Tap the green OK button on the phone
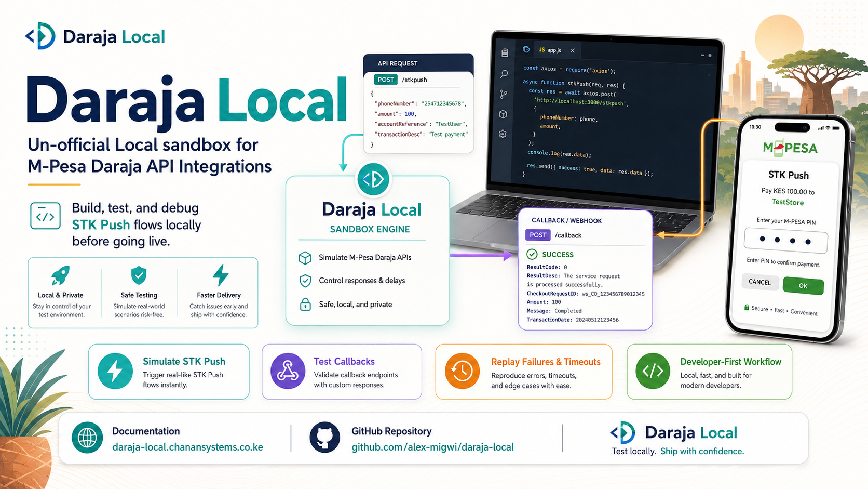The width and height of the screenshot is (868, 489). click(803, 286)
